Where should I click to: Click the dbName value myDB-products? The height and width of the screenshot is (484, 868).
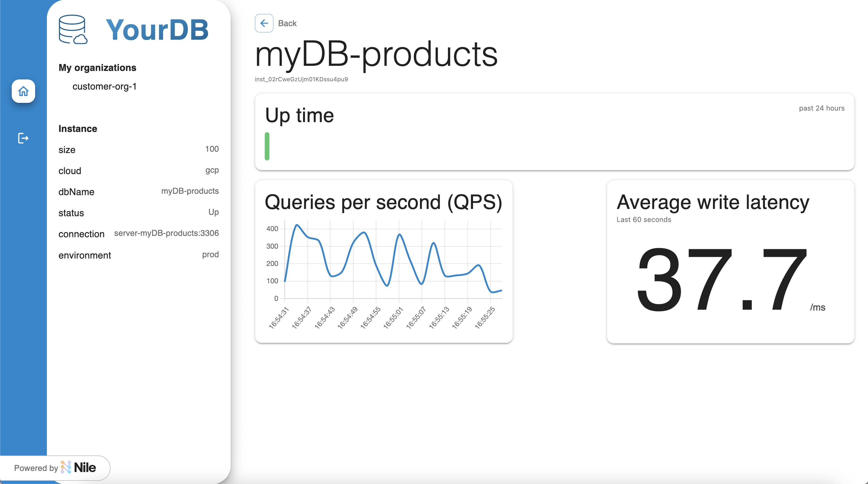point(190,191)
